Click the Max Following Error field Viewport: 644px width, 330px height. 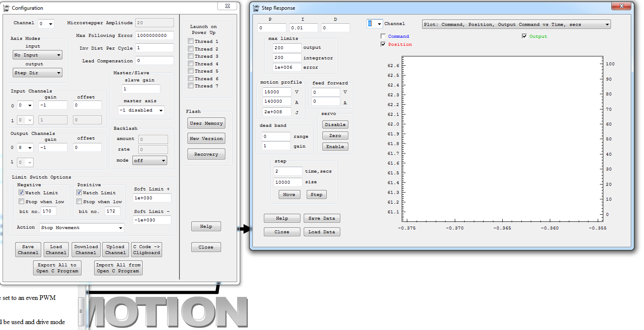[x=154, y=36]
